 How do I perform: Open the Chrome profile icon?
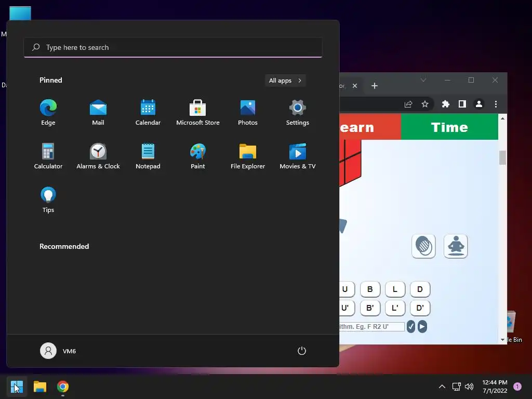point(478,104)
